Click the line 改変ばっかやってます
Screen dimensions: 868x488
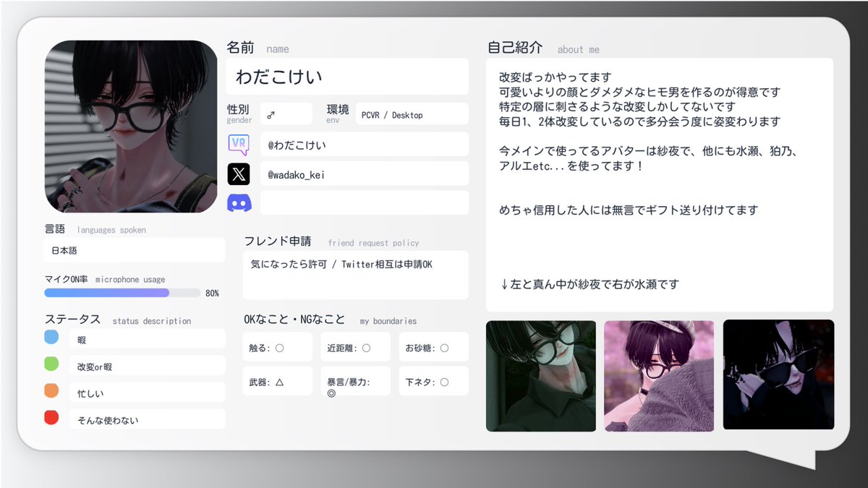pos(556,77)
